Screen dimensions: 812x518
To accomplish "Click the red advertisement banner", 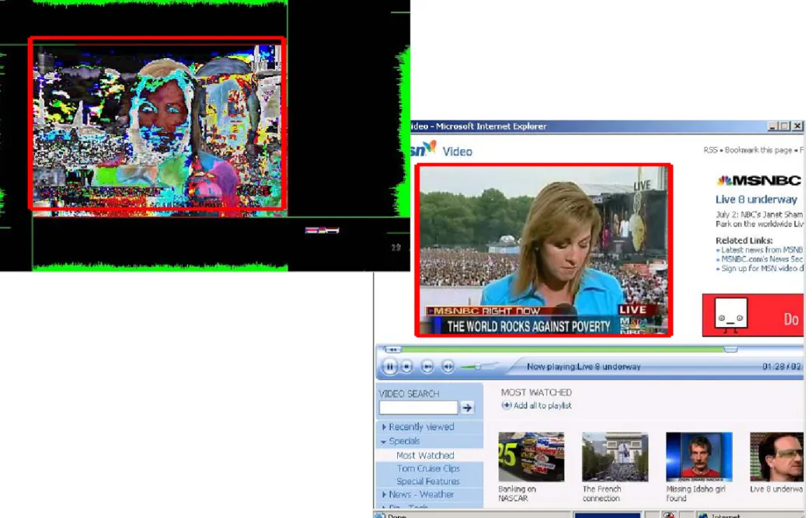I will 753,315.
